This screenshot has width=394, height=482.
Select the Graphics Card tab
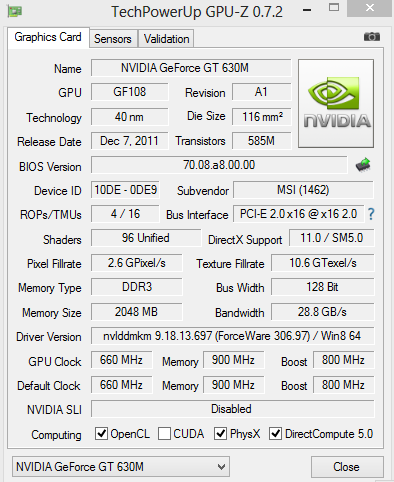[48, 37]
